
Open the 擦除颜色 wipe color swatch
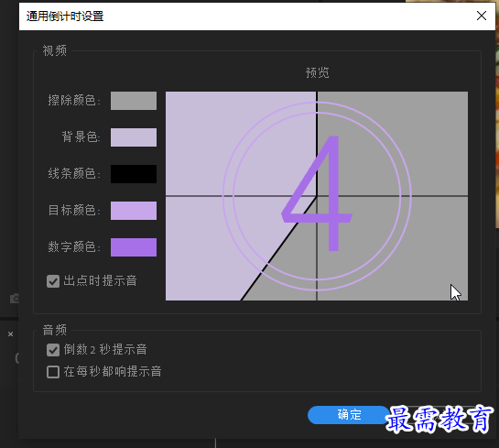coord(134,101)
